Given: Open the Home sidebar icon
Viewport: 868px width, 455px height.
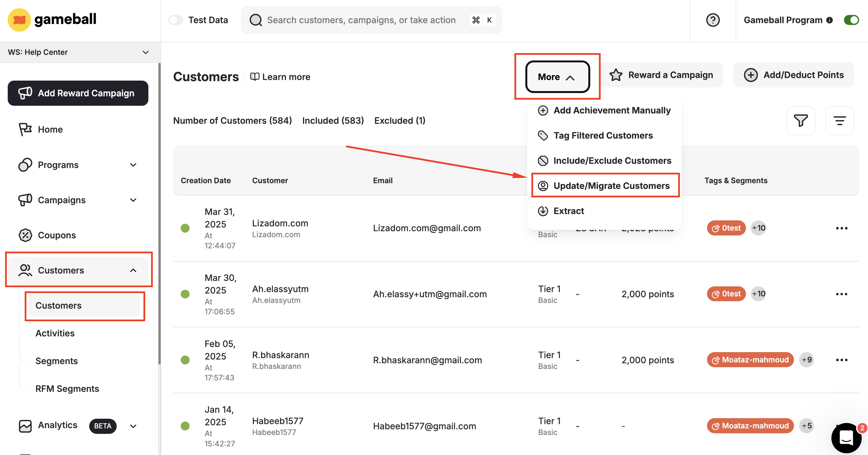Looking at the screenshot, I should click(x=25, y=129).
